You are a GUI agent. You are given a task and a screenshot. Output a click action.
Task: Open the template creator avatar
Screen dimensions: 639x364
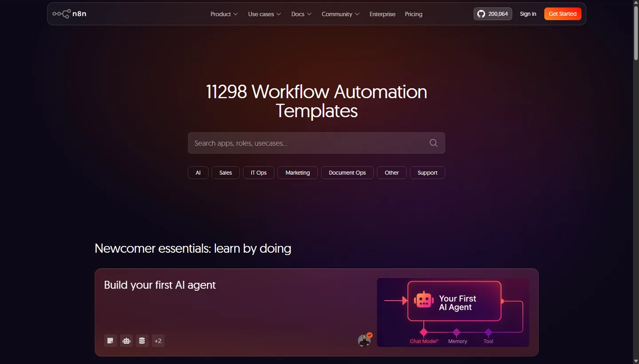click(x=365, y=340)
